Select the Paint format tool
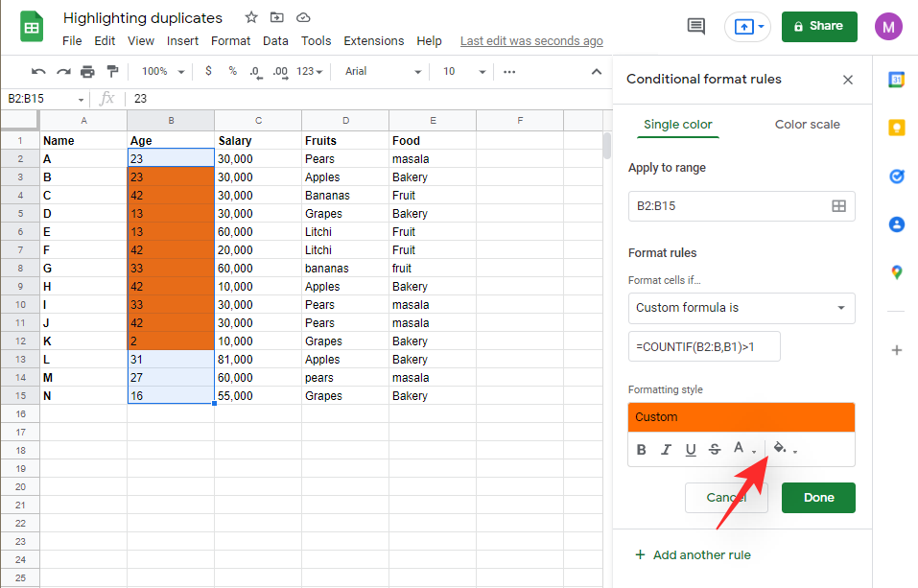 [x=112, y=71]
